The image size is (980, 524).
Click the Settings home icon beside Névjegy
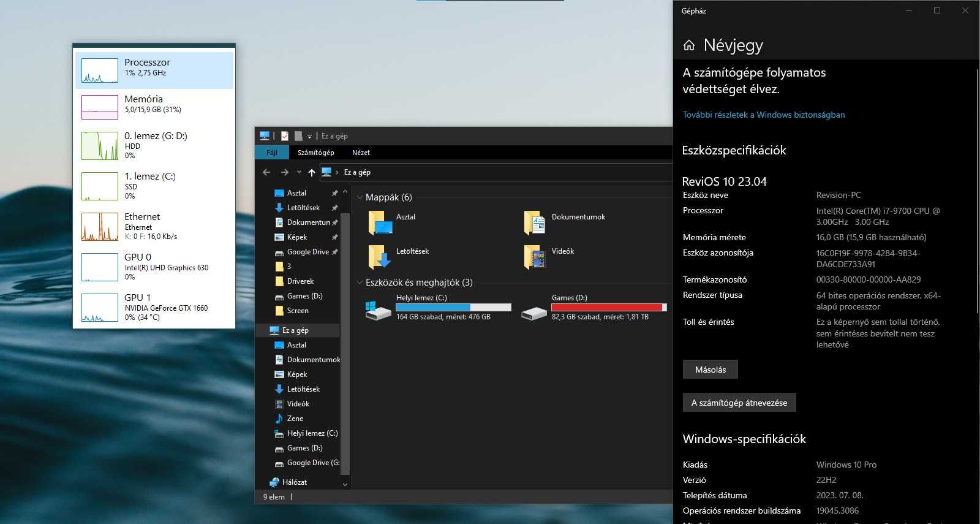point(689,45)
